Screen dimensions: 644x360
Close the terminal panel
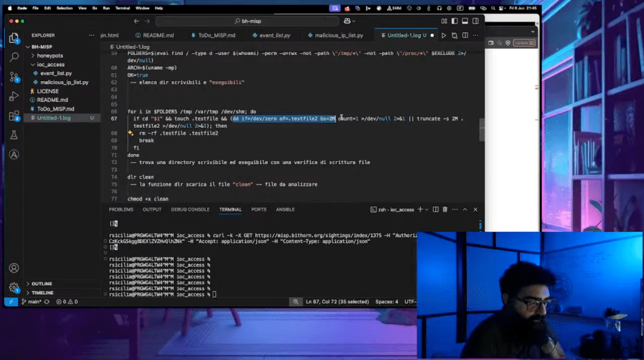point(475,210)
